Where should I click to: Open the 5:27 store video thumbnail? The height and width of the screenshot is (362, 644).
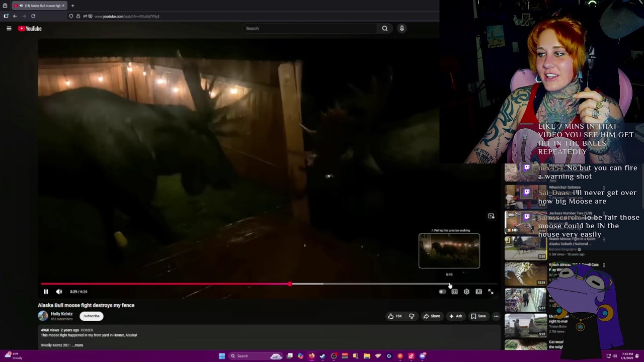(x=526, y=300)
